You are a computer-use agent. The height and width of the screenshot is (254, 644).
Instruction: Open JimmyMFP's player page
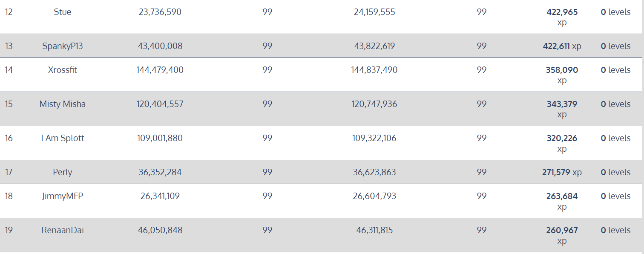pos(63,196)
